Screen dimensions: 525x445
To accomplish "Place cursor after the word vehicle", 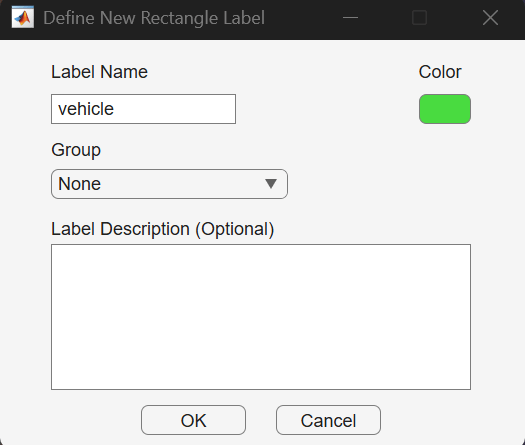I will point(115,109).
